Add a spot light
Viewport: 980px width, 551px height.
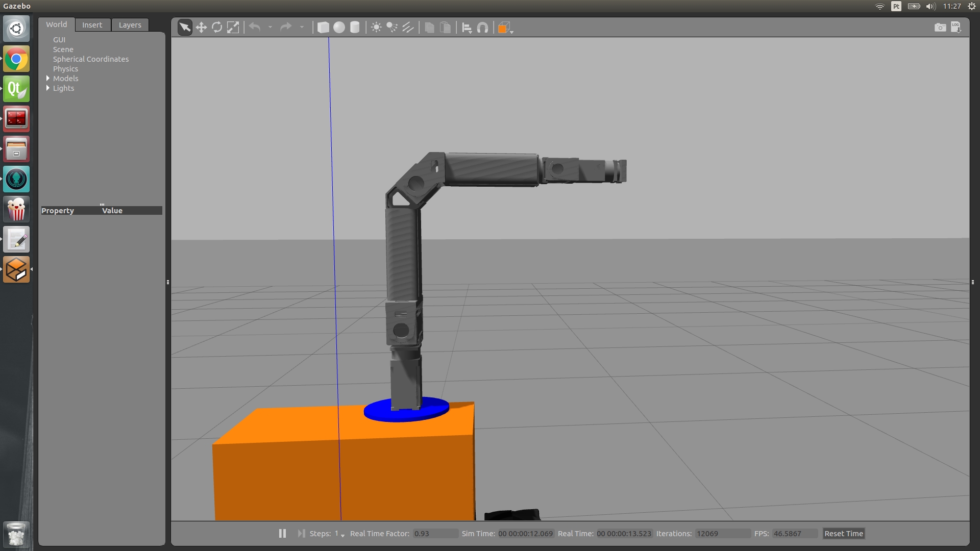coord(392,27)
